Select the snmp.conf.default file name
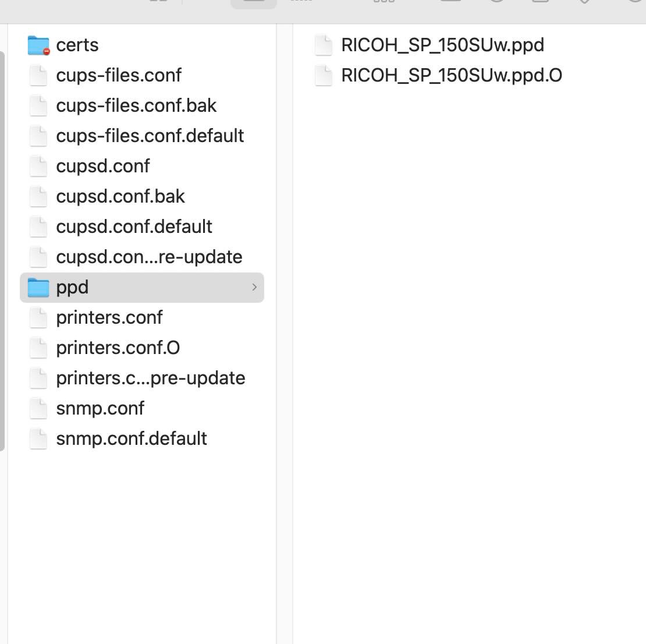 click(x=132, y=438)
